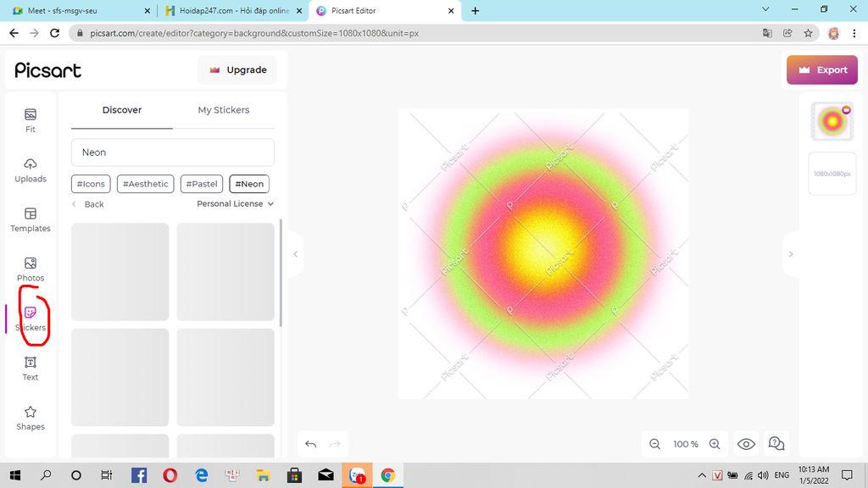Screen dimensions: 868x488
Task: Click the 100 % zoom value
Action: coord(685,444)
